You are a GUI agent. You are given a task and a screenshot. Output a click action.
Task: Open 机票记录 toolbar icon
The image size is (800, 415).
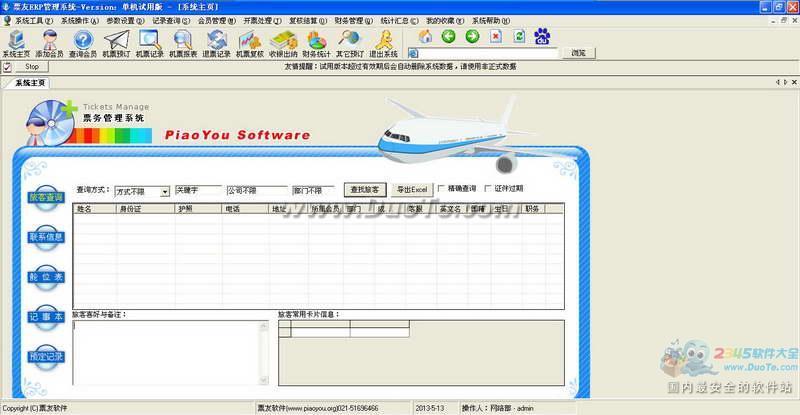point(149,43)
